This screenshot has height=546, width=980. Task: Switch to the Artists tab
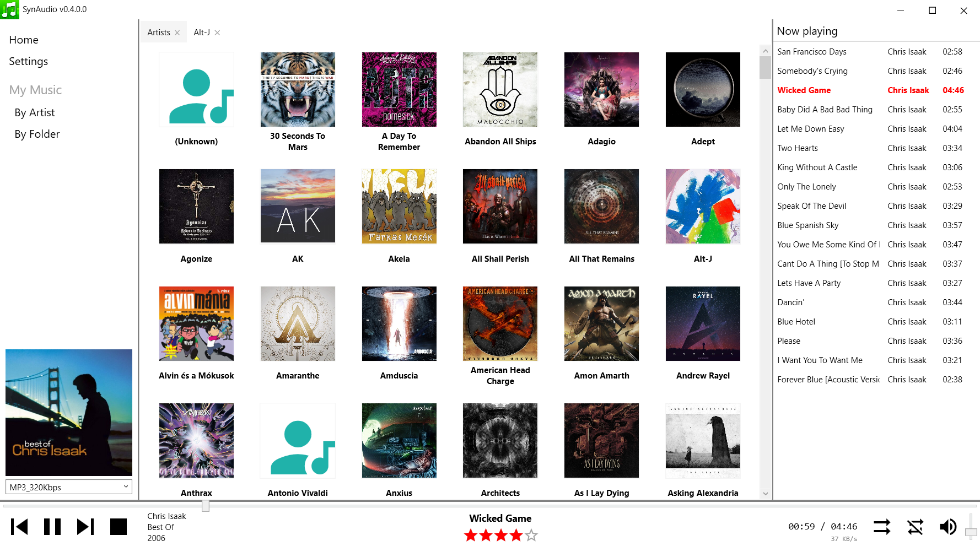[x=159, y=33]
